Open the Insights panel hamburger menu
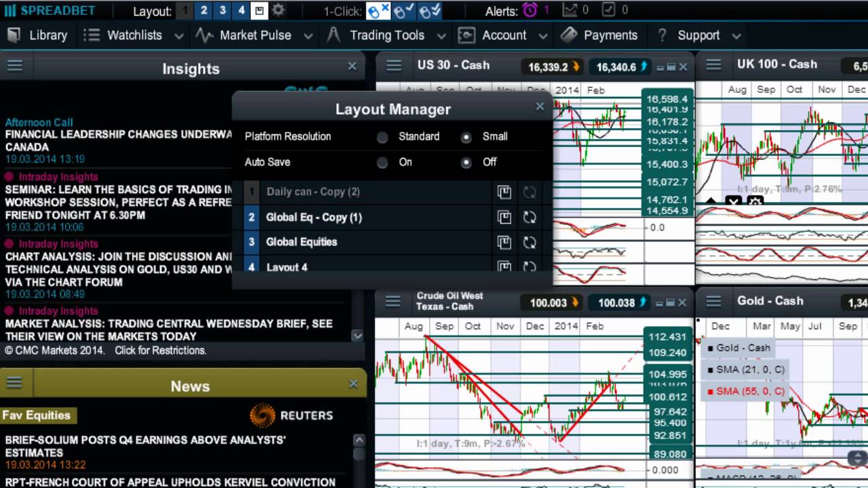Viewport: 868px width, 488px height. (15, 66)
